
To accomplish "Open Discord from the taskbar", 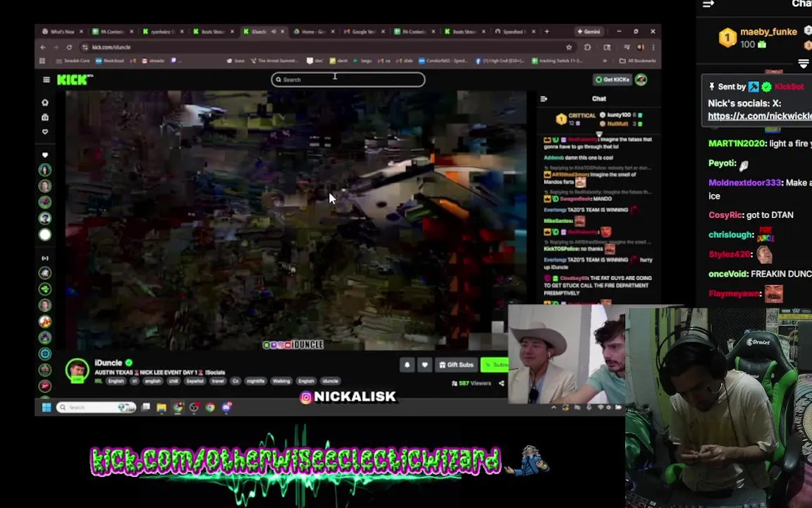I will pos(226,407).
